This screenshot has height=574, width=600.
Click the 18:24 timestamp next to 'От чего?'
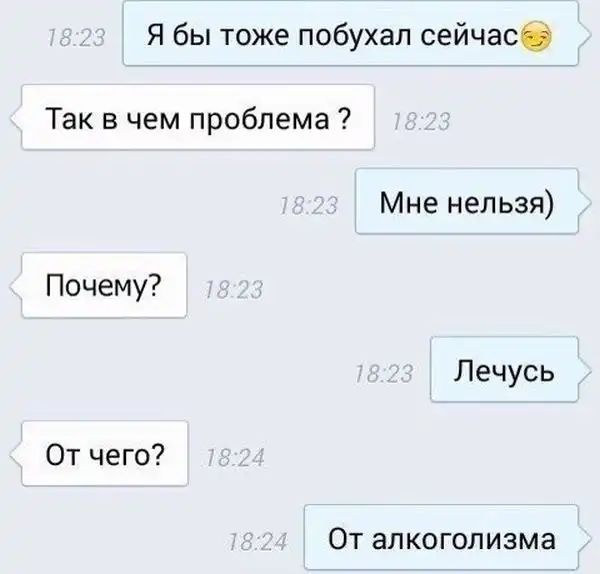tap(235, 458)
